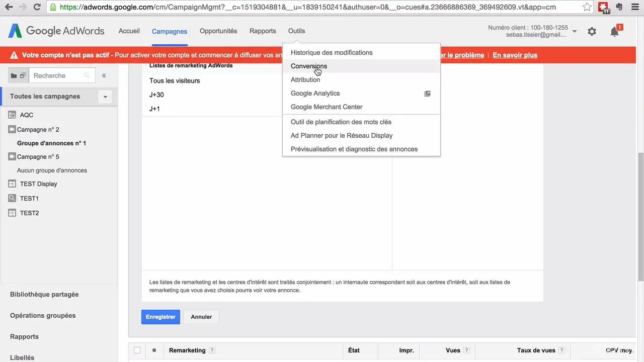Image resolution: width=644 pixels, height=362 pixels.
Task: Click the browser address bar URL
Action: click(308, 7)
